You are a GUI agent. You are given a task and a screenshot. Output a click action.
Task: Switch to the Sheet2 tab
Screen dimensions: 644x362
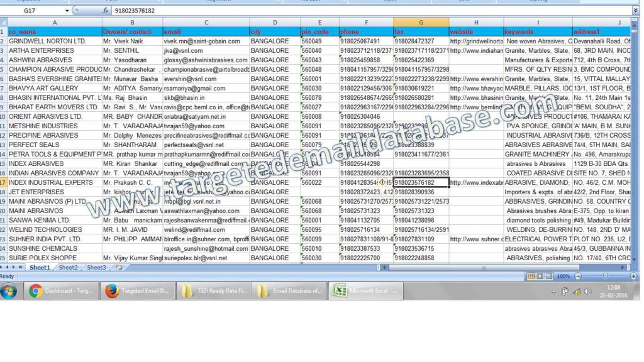point(68,268)
